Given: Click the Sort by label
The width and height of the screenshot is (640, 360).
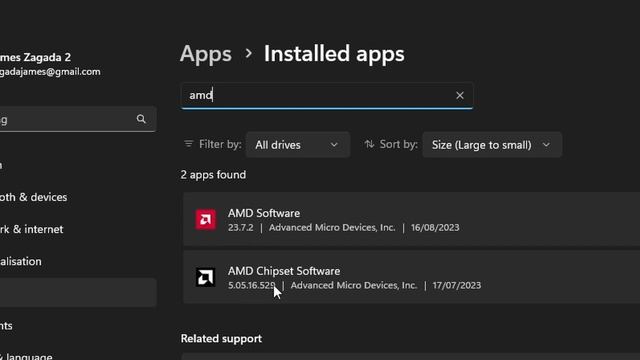Looking at the screenshot, I should tap(398, 144).
